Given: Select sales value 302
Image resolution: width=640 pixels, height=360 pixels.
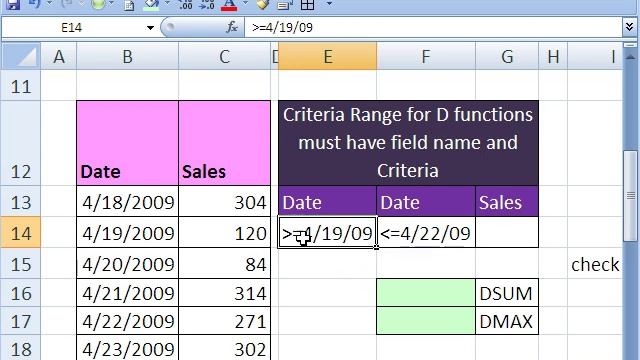Looking at the screenshot, I should pos(224,348).
